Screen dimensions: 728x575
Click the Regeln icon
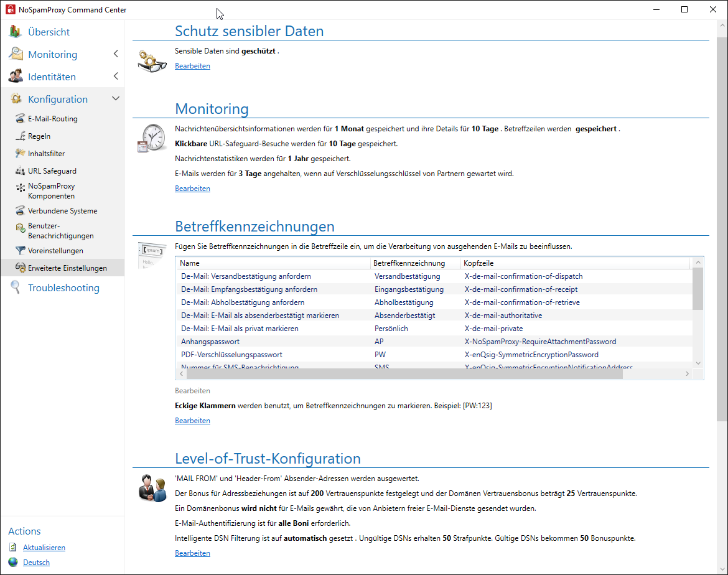click(20, 136)
